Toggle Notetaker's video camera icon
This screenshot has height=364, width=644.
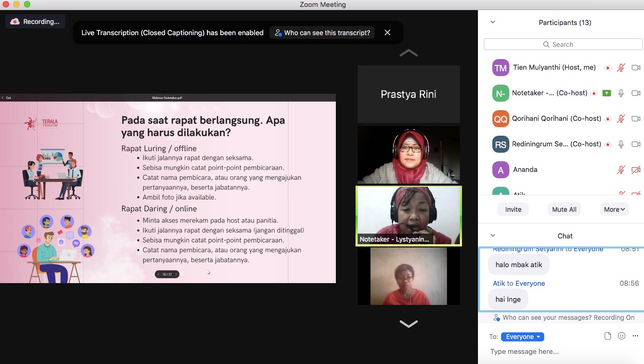(x=635, y=93)
